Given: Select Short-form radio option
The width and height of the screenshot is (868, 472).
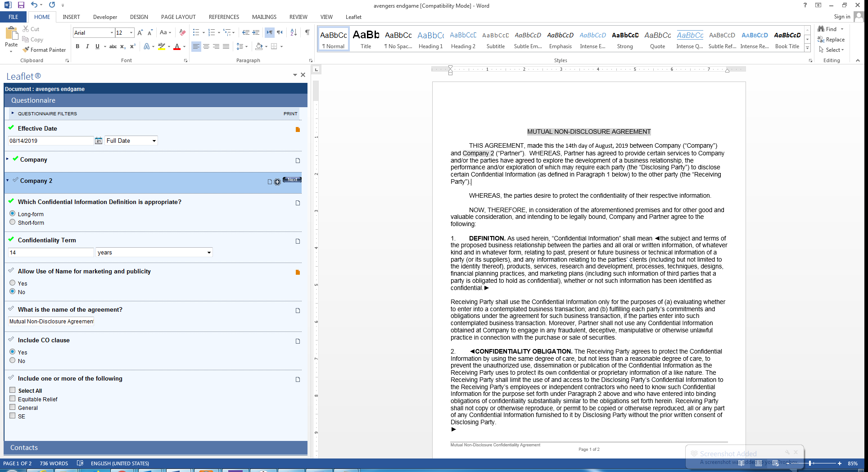Looking at the screenshot, I should pyautogui.click(x=13, y=222).
